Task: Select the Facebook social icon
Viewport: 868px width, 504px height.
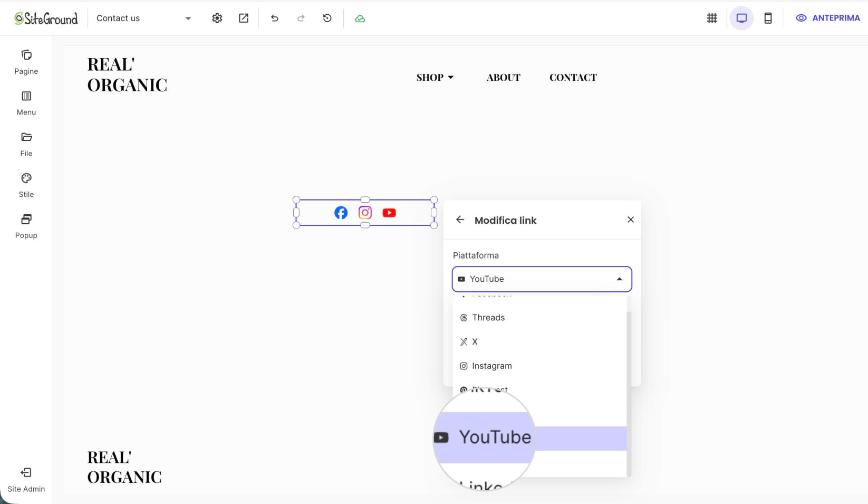Action: pos(341,213)
